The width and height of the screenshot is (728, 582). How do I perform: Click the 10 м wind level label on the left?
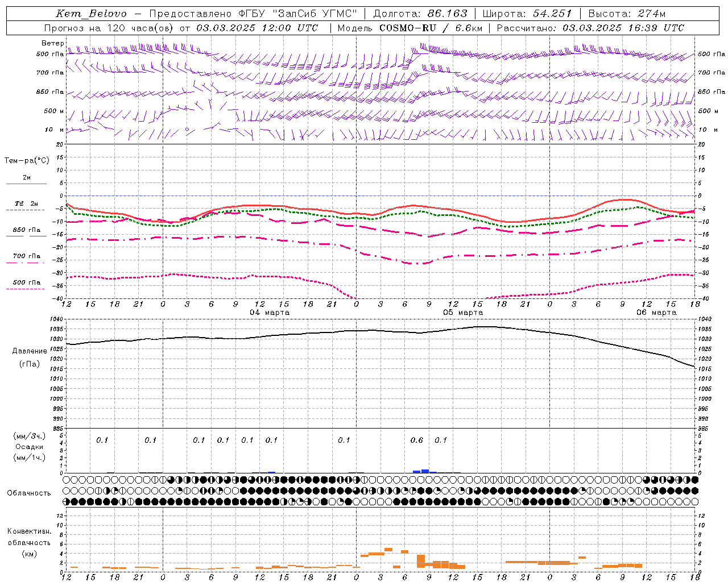pyautogui.click(x=55, y=130)
